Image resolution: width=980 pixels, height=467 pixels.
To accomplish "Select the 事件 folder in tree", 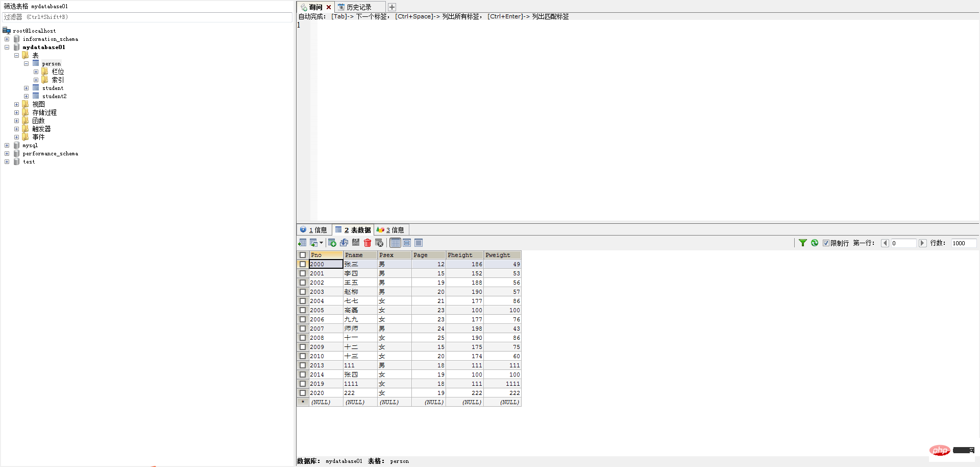I will 38,137.
